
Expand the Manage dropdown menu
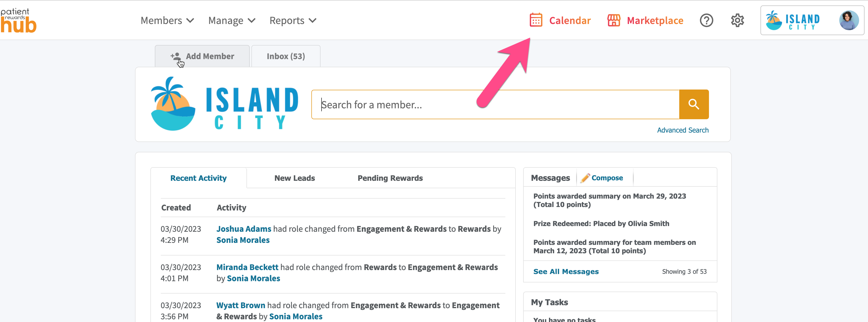pos(232,21)
